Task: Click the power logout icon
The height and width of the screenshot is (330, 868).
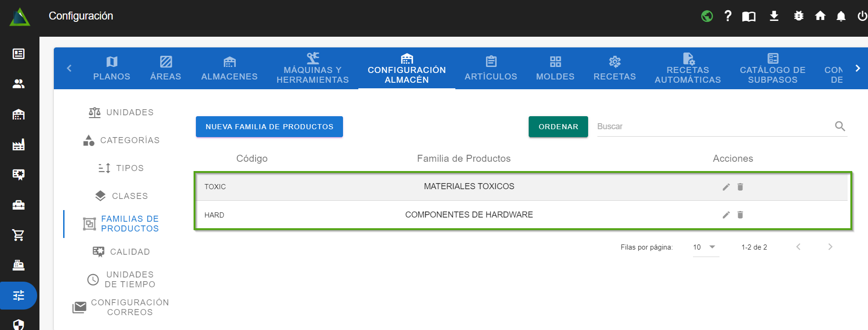Action: [862, 16]
